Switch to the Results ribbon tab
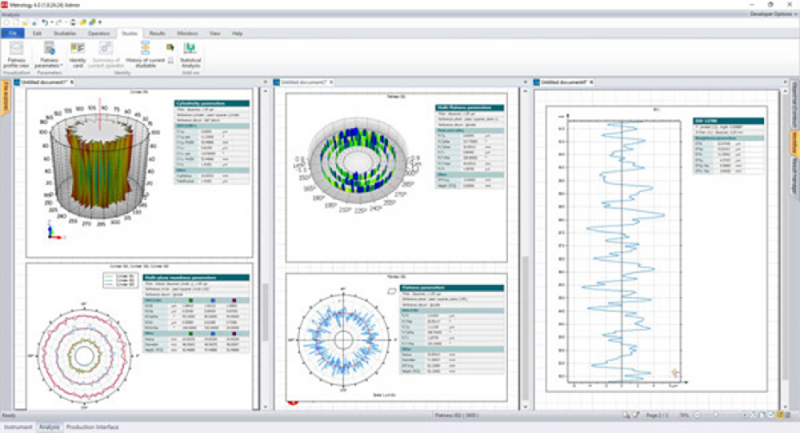The height and width of the screenshot is (433, 800). click(157, 33)
